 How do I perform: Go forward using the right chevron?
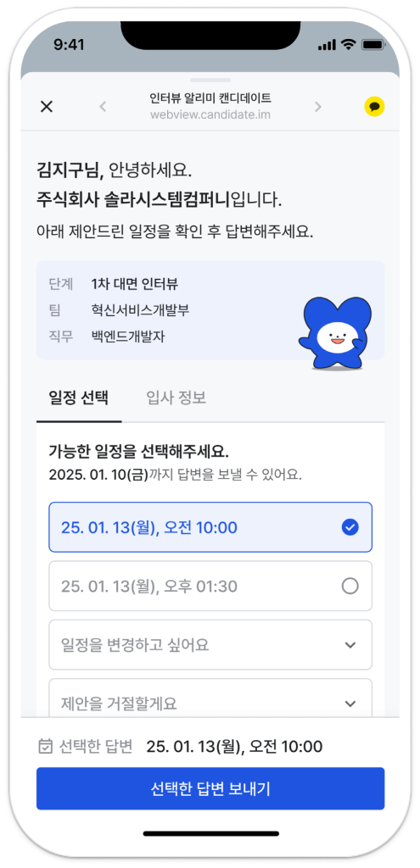click(x=318, y=107)
